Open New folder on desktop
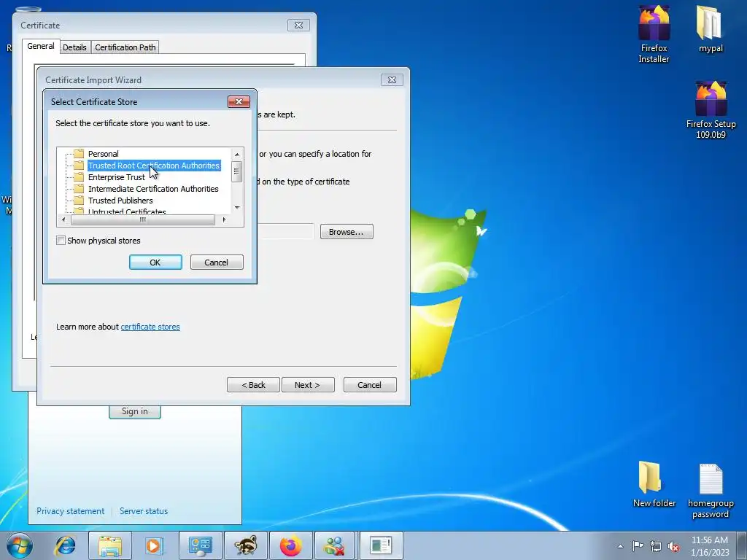The image size is (747, 560). coord(654,484)
